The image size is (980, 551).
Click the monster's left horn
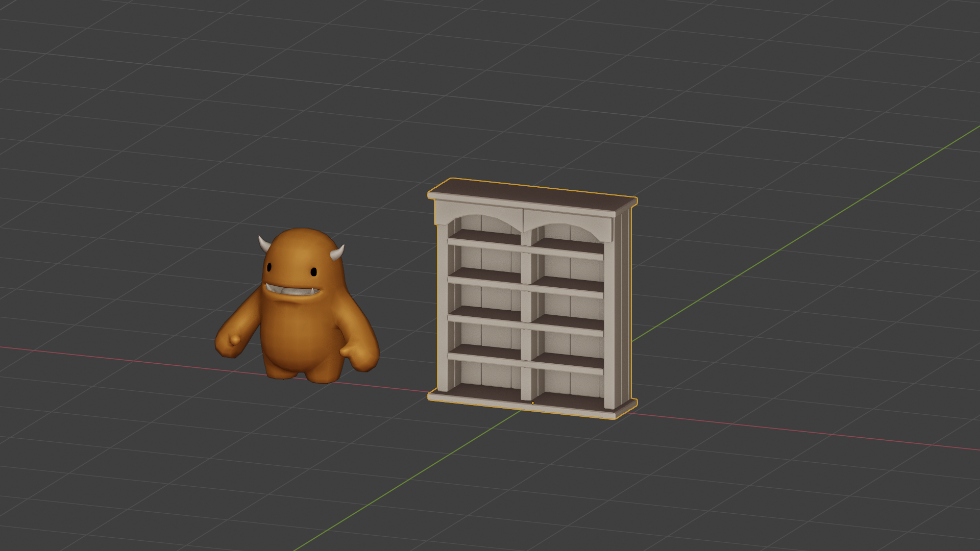click(x=264, y=244)
